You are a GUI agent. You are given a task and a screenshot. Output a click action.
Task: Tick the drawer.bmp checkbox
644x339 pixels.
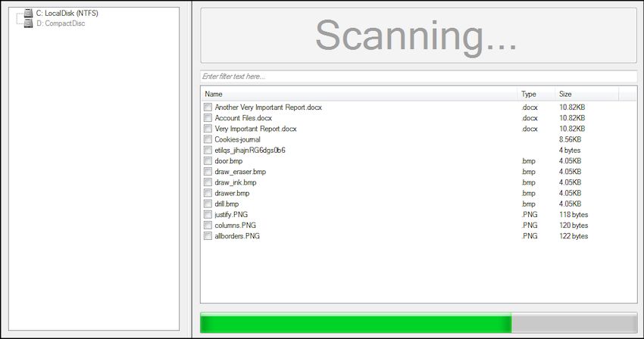pos(208,193)
